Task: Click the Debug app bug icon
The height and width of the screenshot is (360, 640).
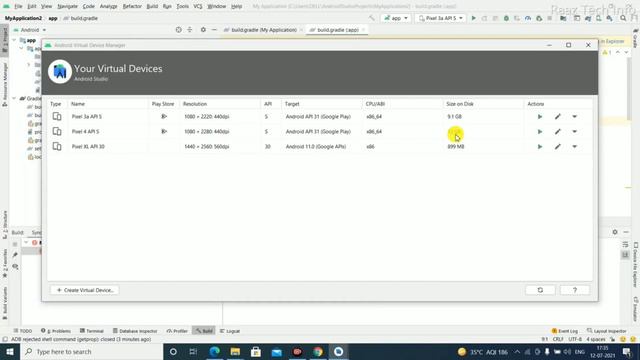Action: tap(506, 18)
